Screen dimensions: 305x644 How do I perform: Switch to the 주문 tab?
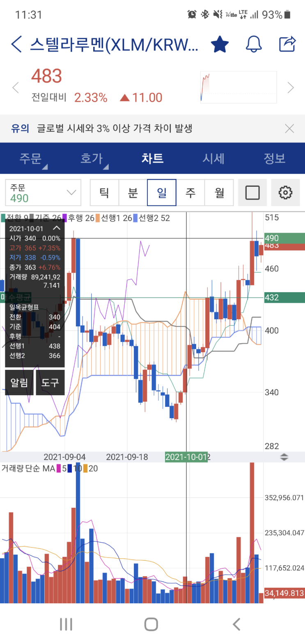pyautogui.click(x=31, y=158)
